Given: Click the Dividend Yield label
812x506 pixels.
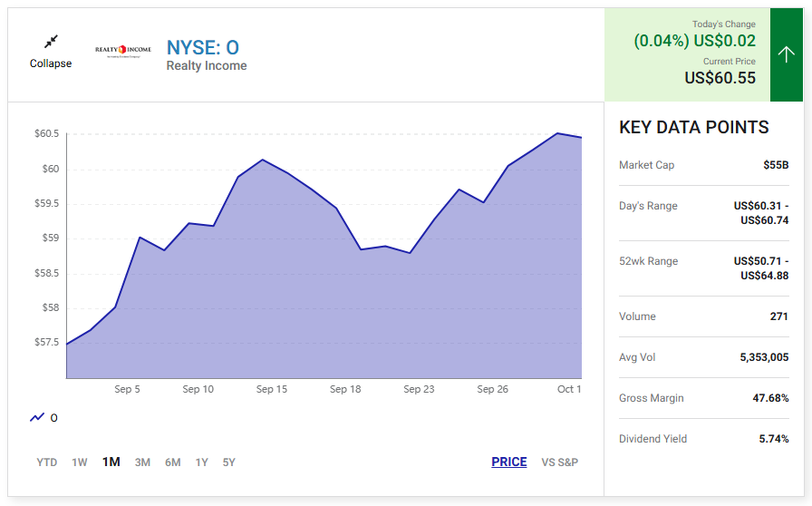Looking at the screenshot, I should coord(653,439).
